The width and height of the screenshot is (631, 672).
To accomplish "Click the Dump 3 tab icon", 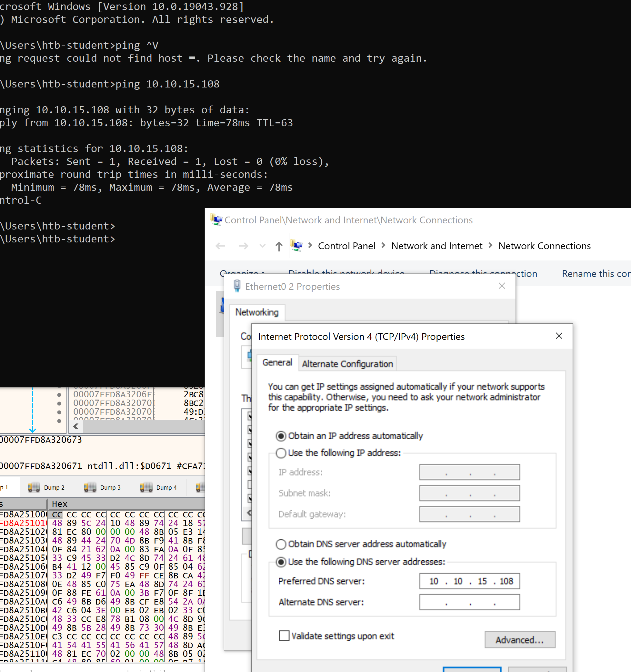I will coord(90,487).
